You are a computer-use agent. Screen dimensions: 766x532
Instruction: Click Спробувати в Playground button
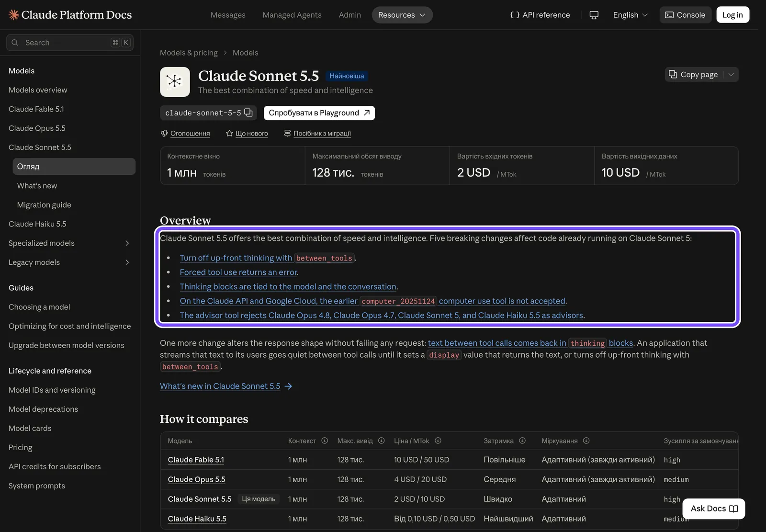tap(319, 113)
